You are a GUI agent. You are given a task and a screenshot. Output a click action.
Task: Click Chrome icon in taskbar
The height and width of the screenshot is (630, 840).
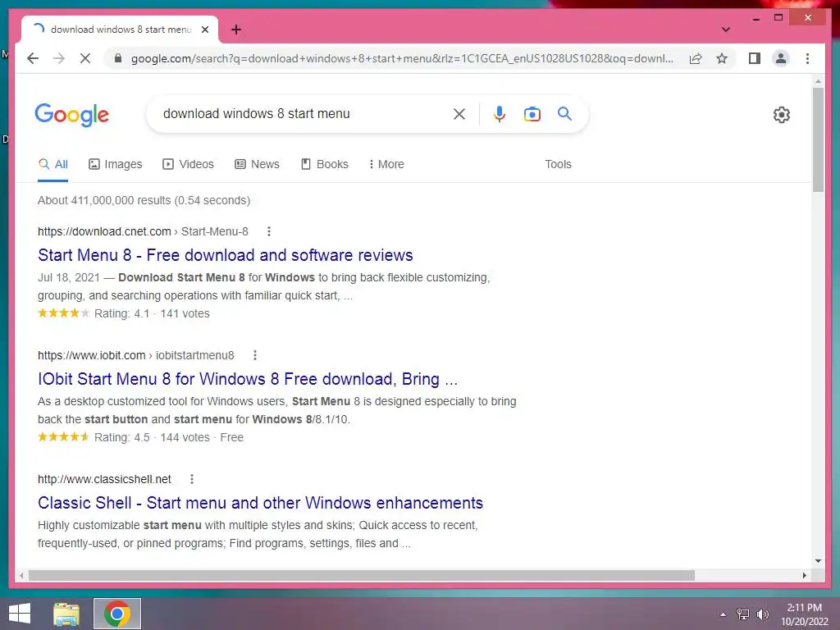(x=116, y=614)
